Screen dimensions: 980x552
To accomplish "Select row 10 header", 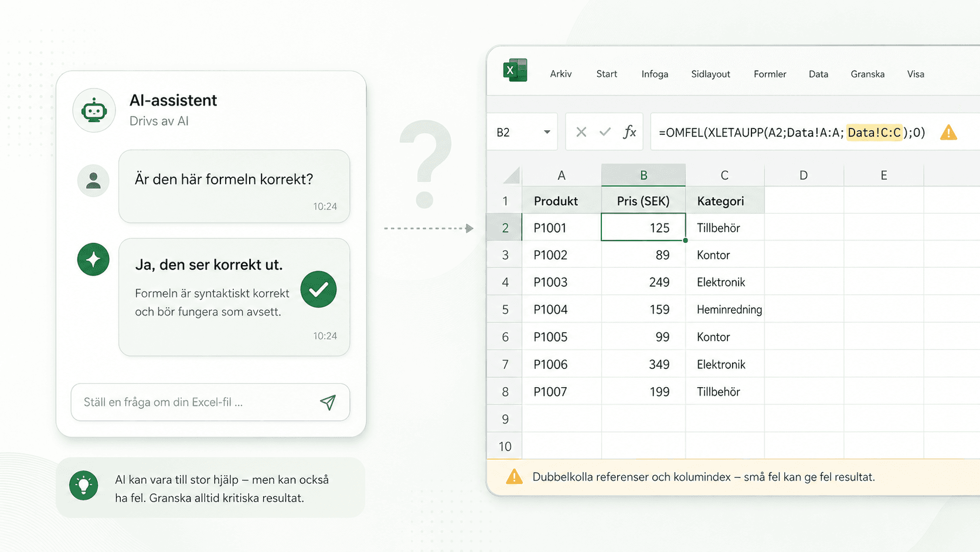I will click(505, 446).
